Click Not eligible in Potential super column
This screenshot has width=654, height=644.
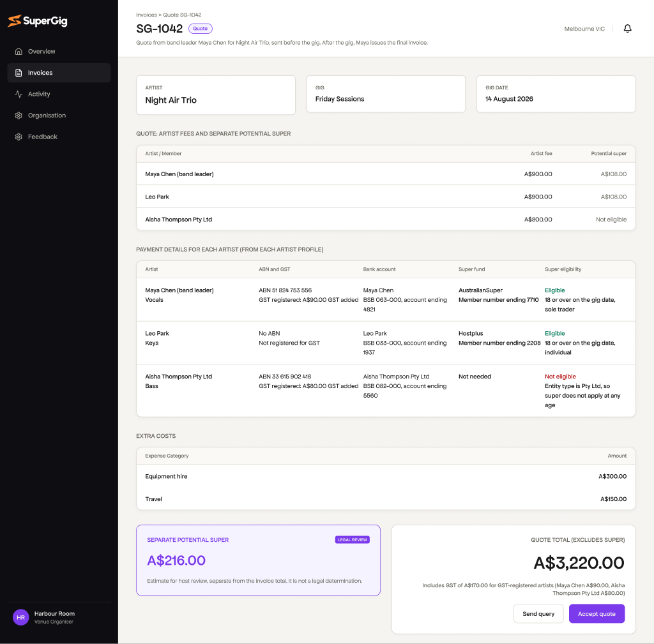[x=611, y=220]
